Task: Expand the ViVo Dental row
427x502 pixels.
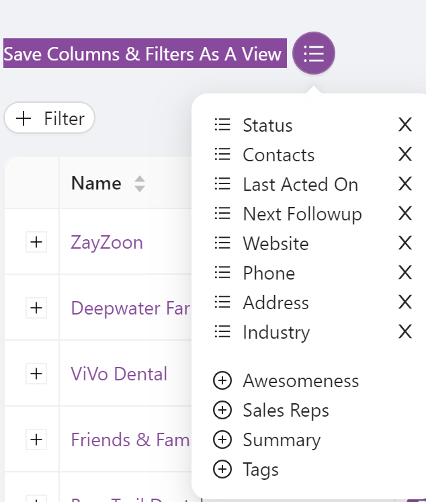Action: [36, 374]
